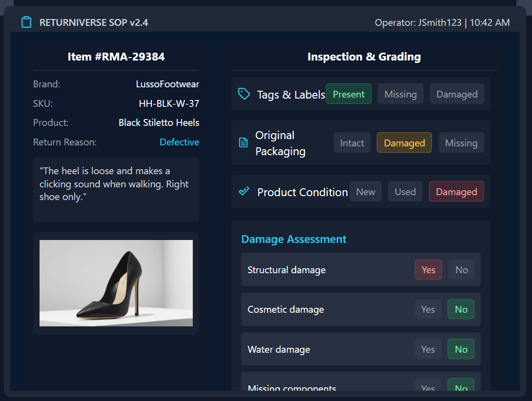Open the stiletto heel product photo
Image resolution: width=532 pixels, height=401 pixels.
(x=116, y=283)
